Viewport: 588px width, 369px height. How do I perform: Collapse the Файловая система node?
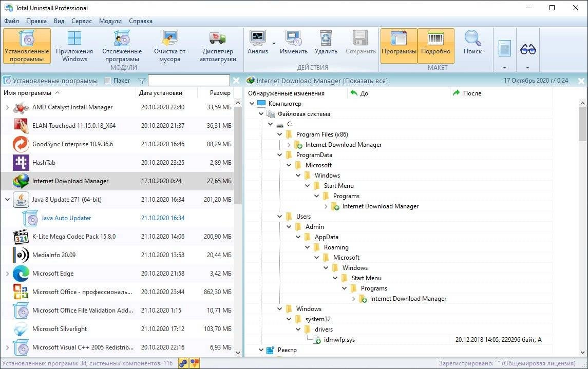[x=261, y=113]
